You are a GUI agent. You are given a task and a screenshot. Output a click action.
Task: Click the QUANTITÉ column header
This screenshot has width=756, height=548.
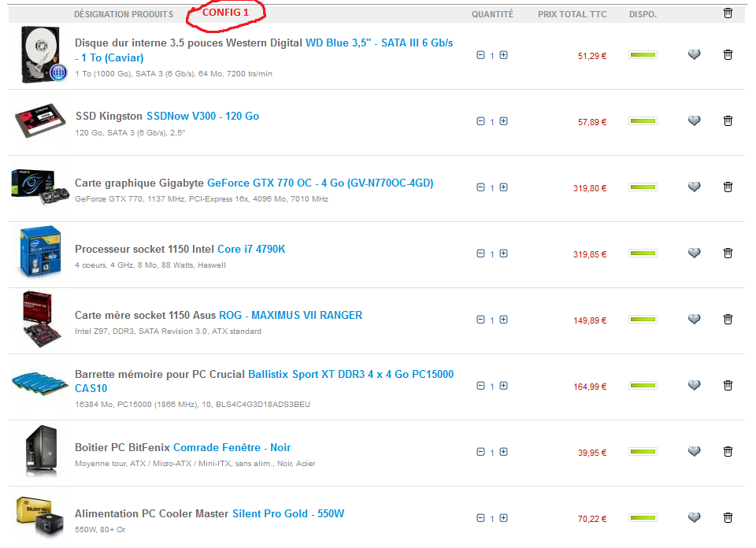(492, 14)
